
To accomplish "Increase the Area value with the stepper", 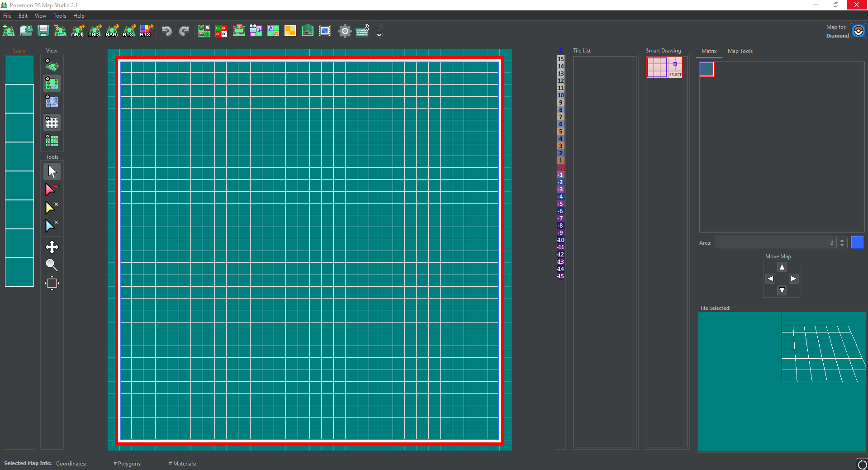I will (x=841, y=240).
